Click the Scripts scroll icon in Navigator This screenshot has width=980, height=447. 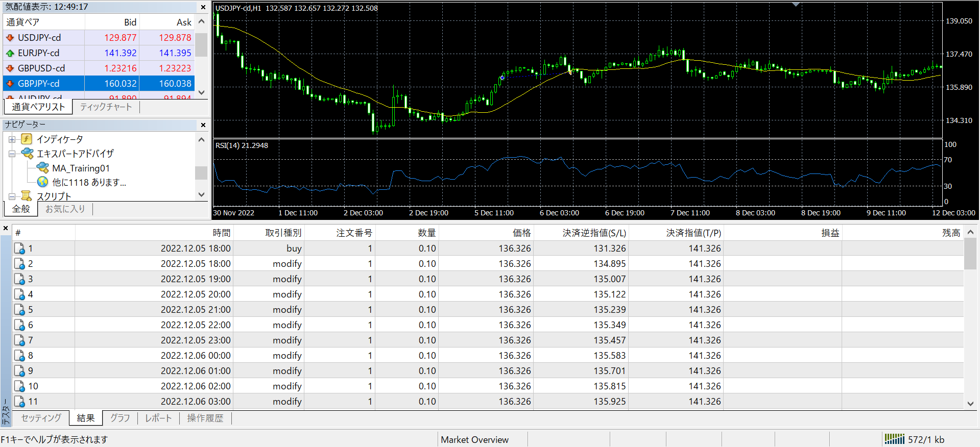(x=27, y=196)
